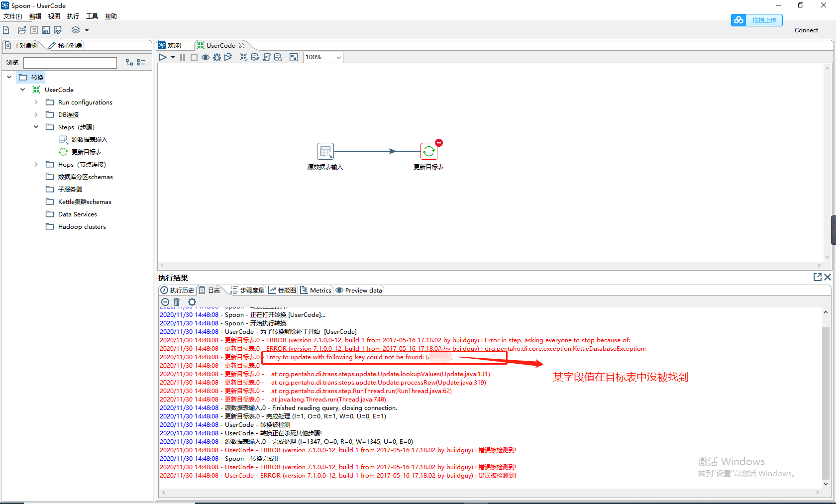
Task: Click the Explore repository icon
Action: coord(34,30)
